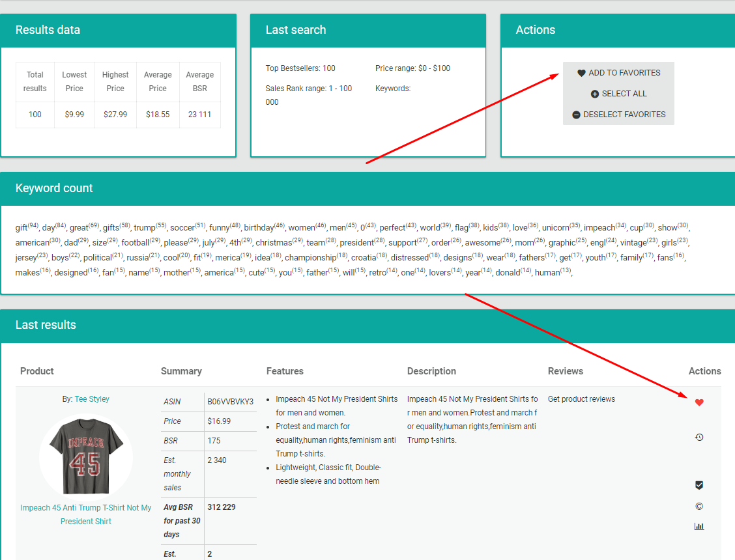Click the keyword 'vintage'
The image size is (735, 560).
tap(633, 243)
